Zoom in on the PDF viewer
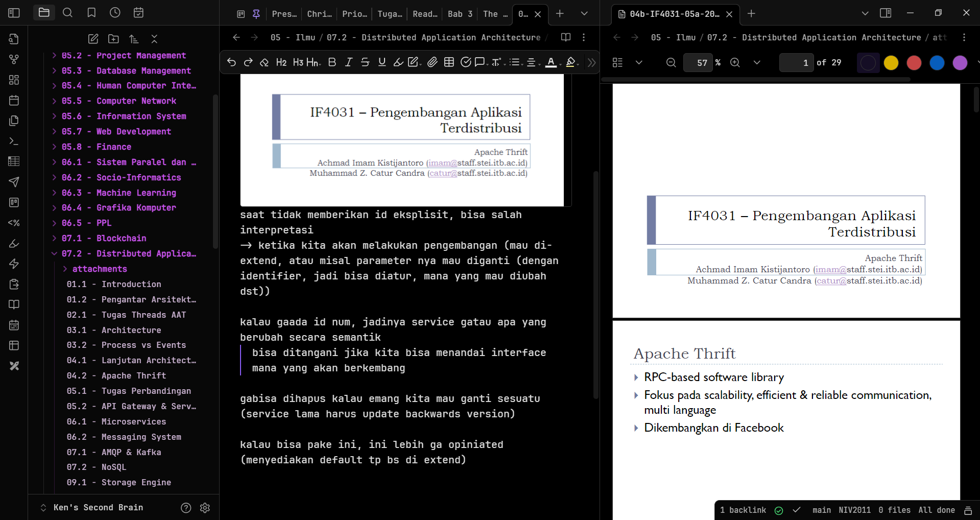980x520 pixels. 735,62
